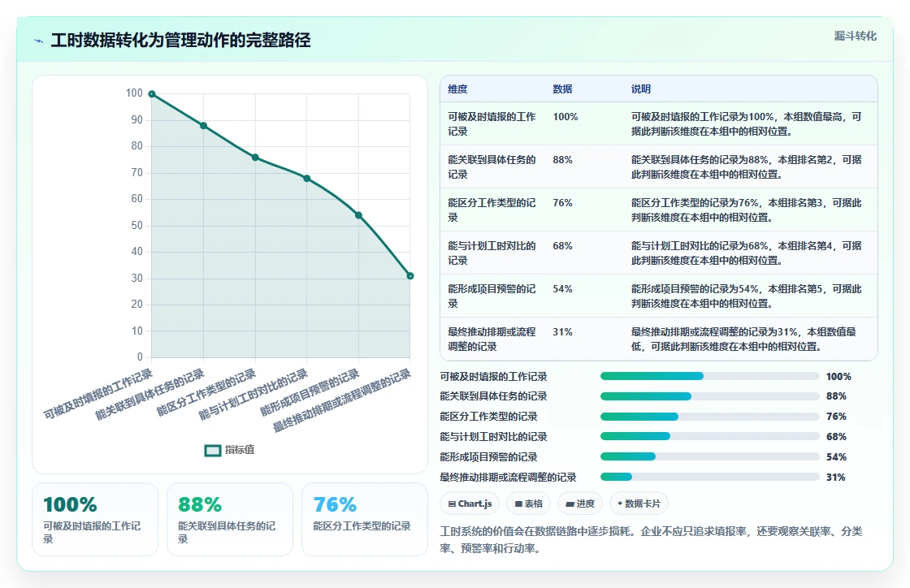
Task: Open the 76% stat card
Action: (365, 519)
